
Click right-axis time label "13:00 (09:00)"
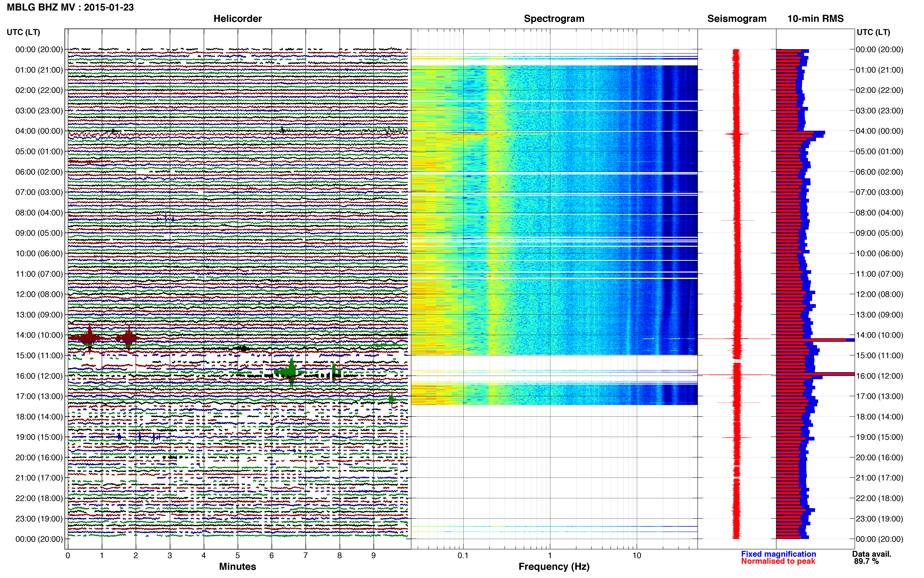click(x=879, y=315)
